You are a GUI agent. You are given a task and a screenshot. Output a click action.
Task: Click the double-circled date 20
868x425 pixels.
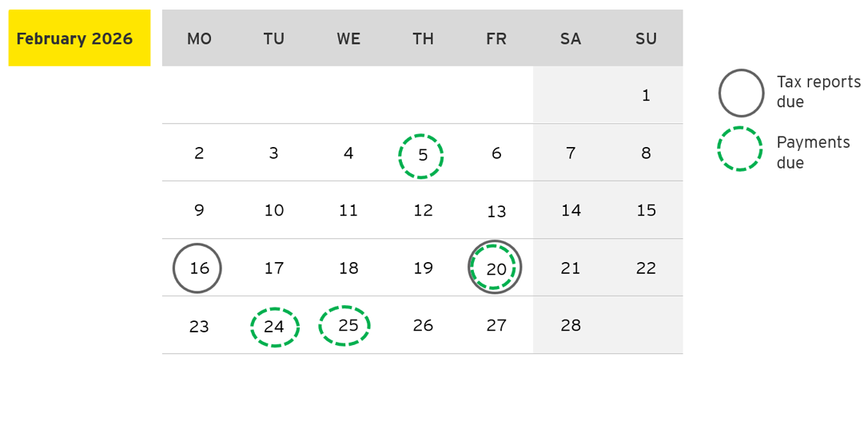pyautogui.click(x=496, y=268)
